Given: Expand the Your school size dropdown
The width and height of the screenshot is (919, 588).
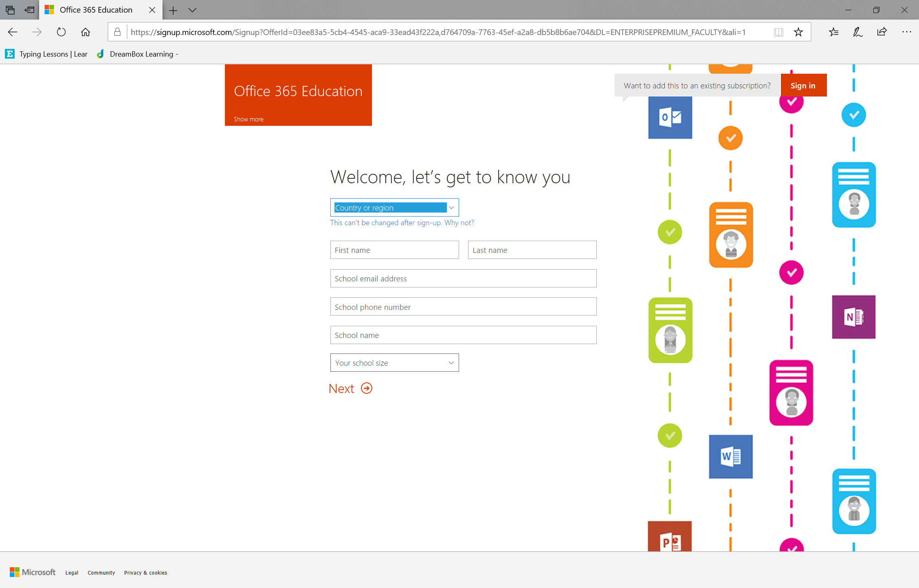Looking at the screenshot, I should click(395, 362).
